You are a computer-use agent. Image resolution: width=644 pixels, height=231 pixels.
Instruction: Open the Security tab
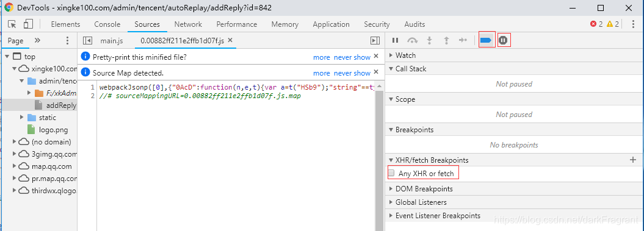coord(377,24)
